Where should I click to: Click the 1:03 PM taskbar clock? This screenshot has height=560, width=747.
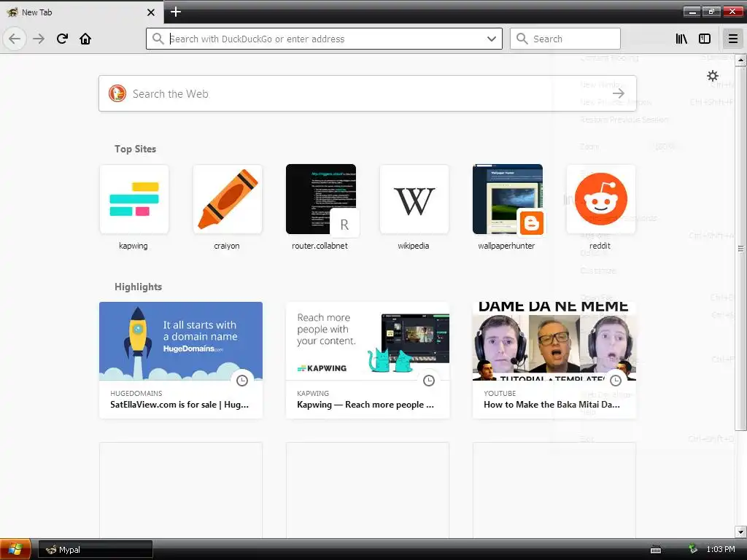[720, 549]
